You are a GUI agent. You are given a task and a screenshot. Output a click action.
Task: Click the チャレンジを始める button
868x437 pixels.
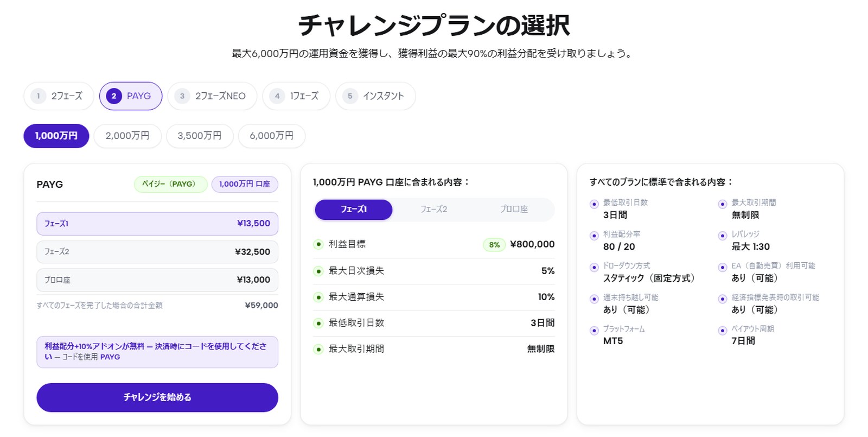(x=157, y=397)
